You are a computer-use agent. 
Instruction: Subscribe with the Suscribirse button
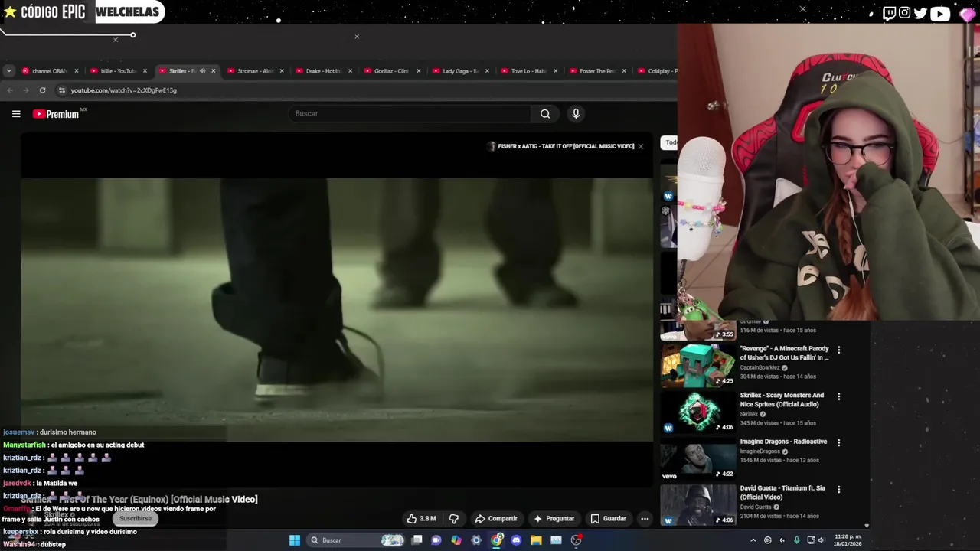(136, 518)
